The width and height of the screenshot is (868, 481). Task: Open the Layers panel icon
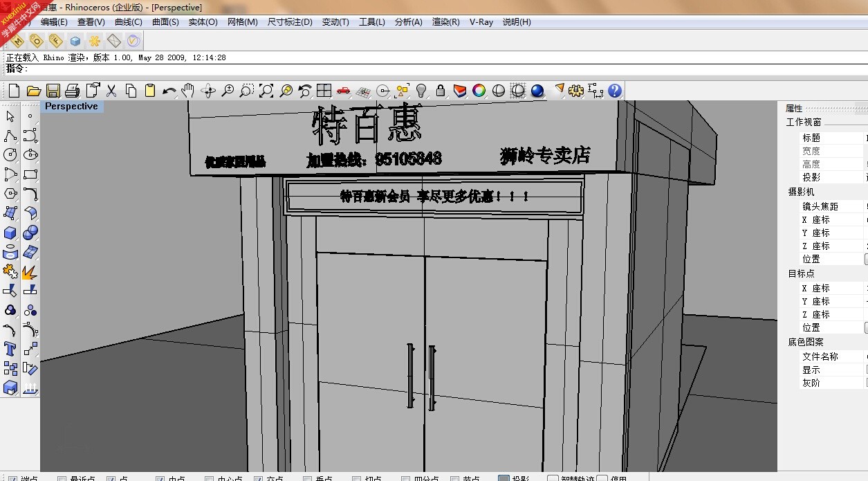click(460, 91)
